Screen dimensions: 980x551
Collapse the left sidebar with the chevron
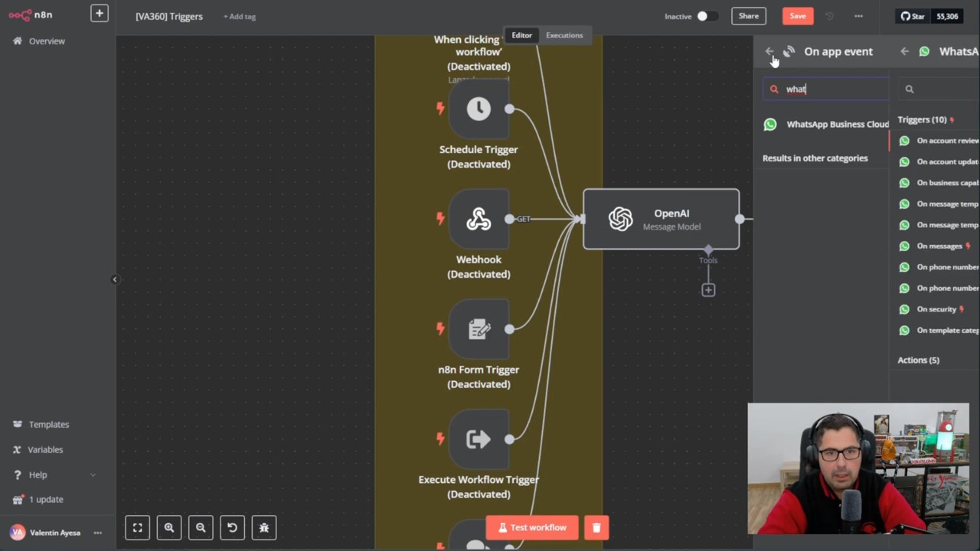coord(115,279)
